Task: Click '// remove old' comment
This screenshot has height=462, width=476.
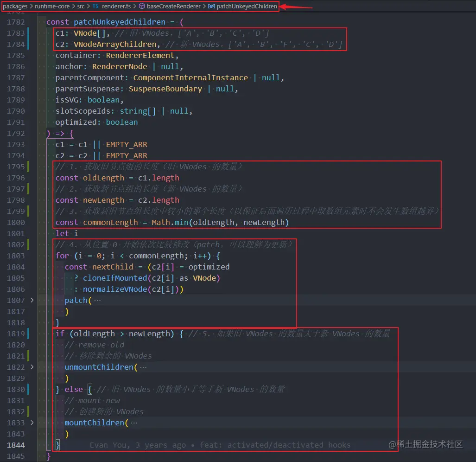Action: 95,345
